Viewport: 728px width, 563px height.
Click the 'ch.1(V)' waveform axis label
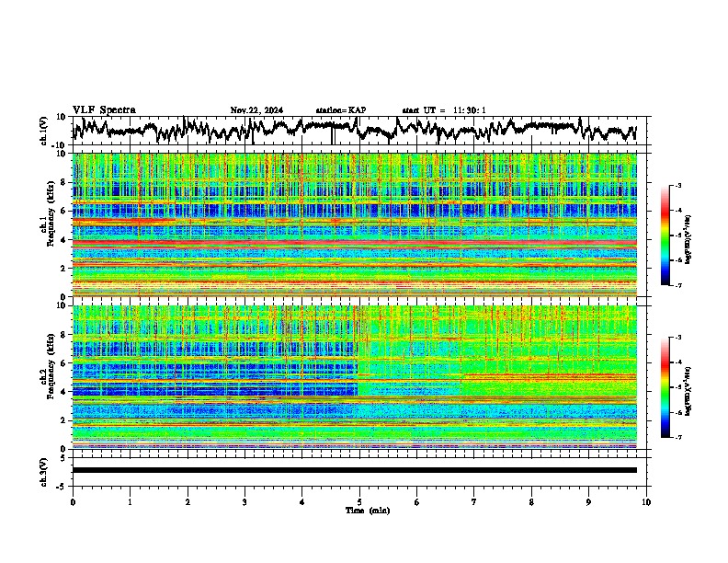click(x=44, y=131)
